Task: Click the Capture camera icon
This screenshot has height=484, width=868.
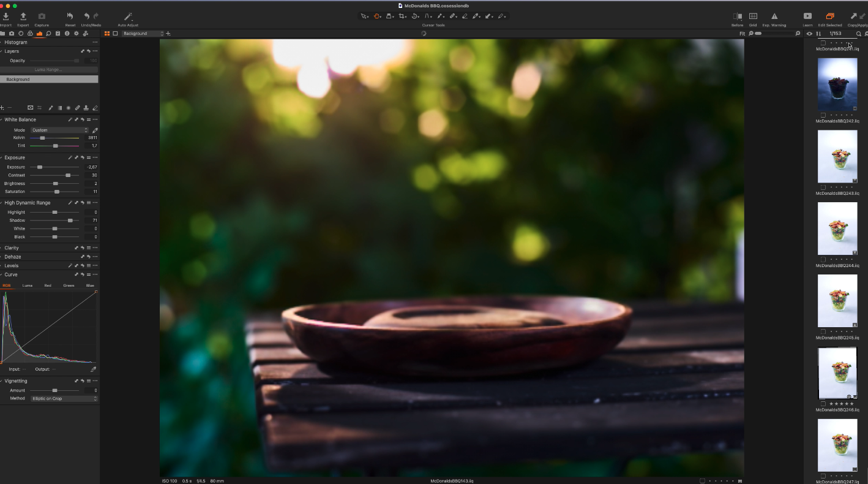Action: click(x=42, y=16)
